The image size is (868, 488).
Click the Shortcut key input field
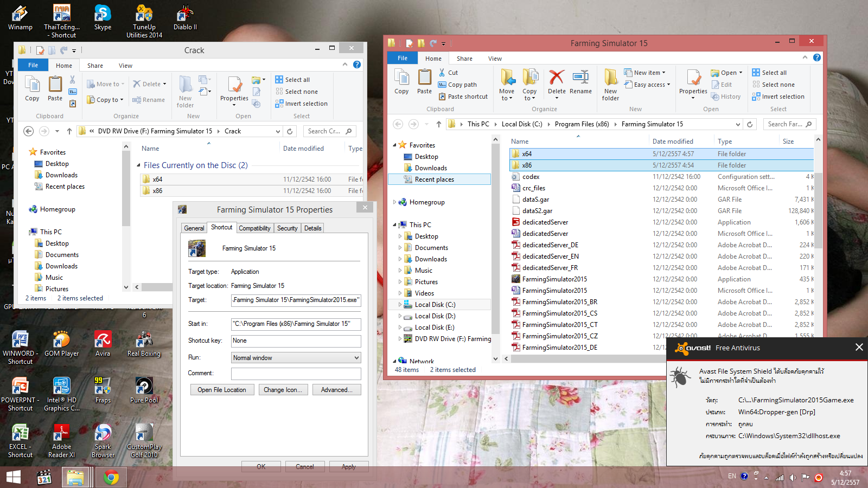[x=296, y=341]
